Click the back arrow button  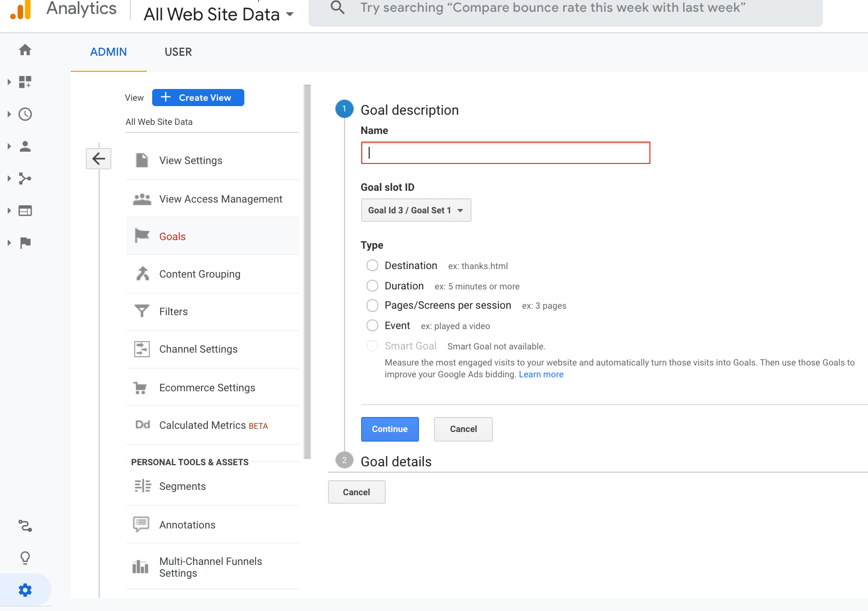pyautogui.click(x=99, y=159)
